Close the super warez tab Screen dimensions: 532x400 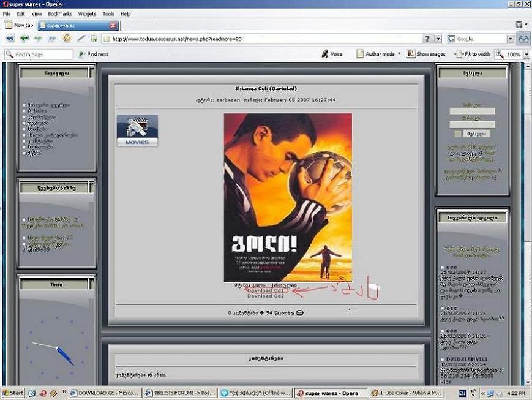point(113,25)
